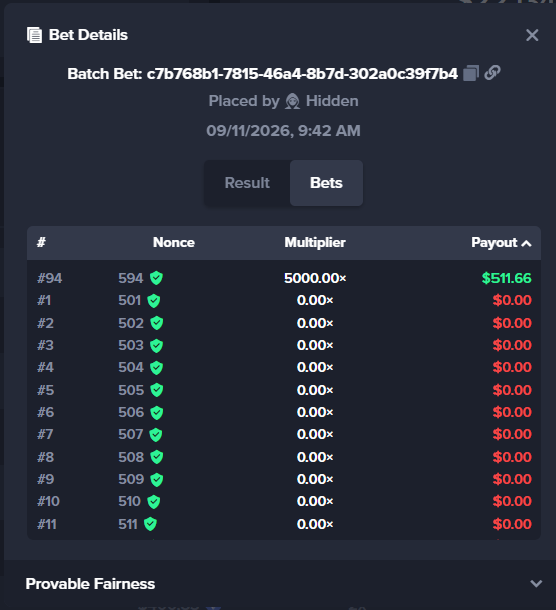Click the Hidden user avatar icon

[293, 101]
